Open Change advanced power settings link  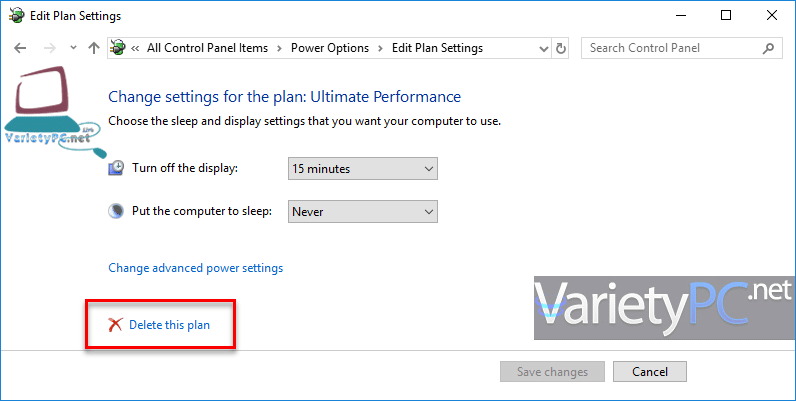click(x=195, y=268)
